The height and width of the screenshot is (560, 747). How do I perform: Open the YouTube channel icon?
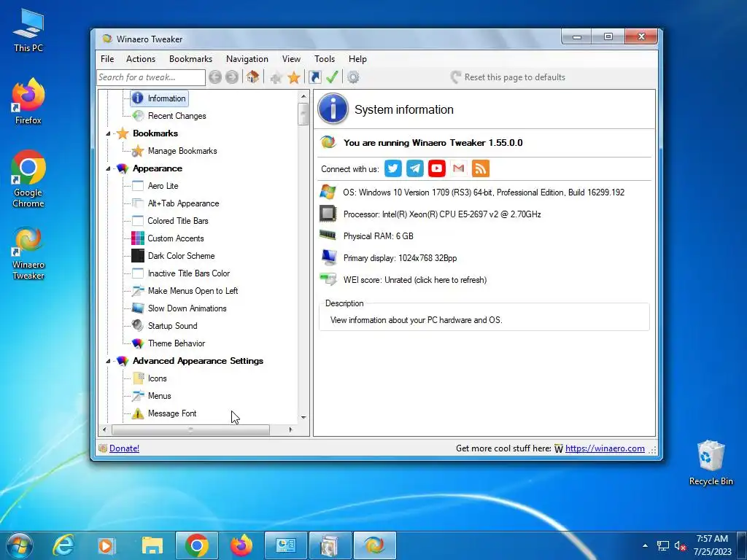point(437,168)
